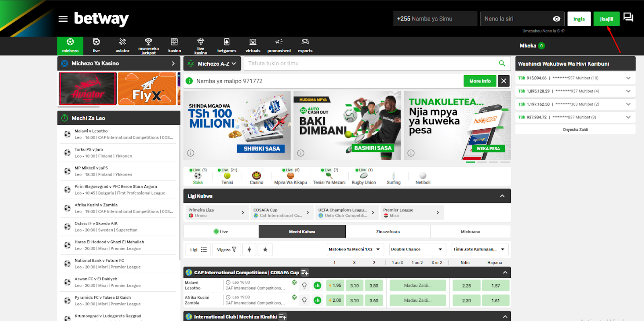Open the Aviator game thumbnail
Viewport: 644px width, 321px height.
pos(88,89)
